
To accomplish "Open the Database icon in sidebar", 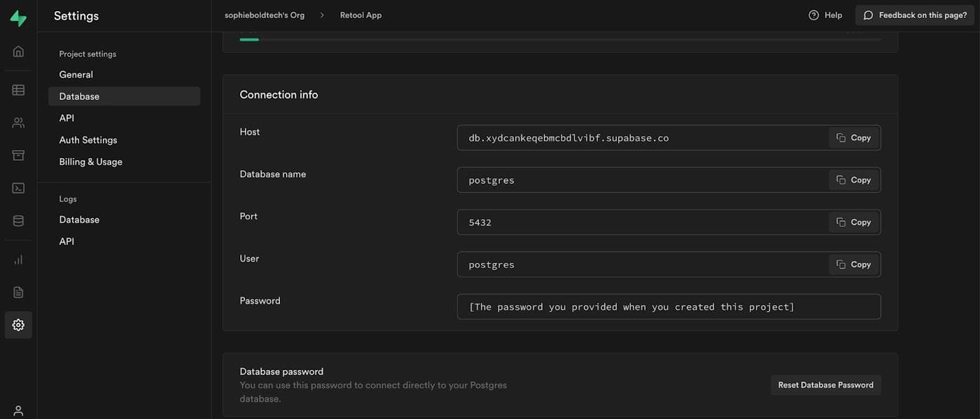I will [18, 221].
